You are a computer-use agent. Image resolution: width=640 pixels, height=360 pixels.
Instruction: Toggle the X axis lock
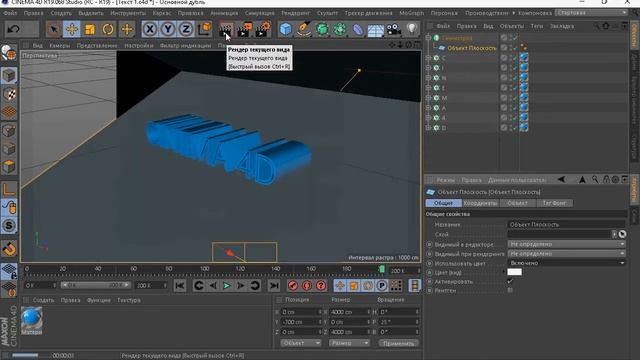point(150,29)
